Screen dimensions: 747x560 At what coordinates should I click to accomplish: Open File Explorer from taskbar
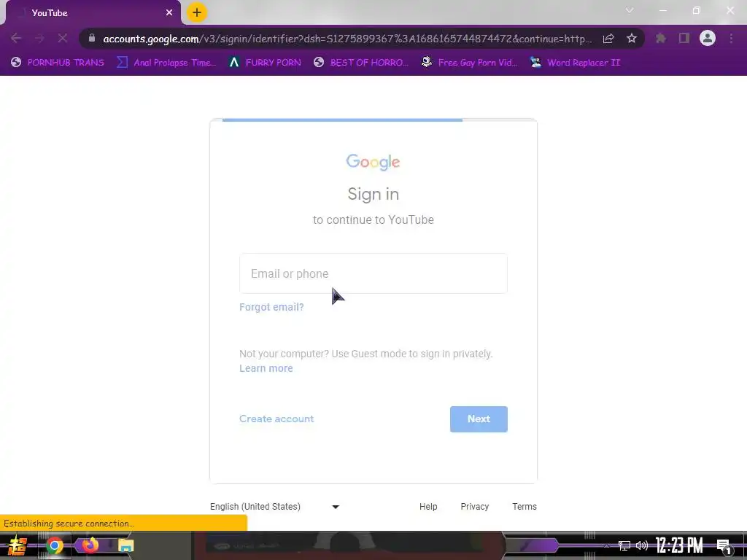pyautogui.click(x=125, y=545)
